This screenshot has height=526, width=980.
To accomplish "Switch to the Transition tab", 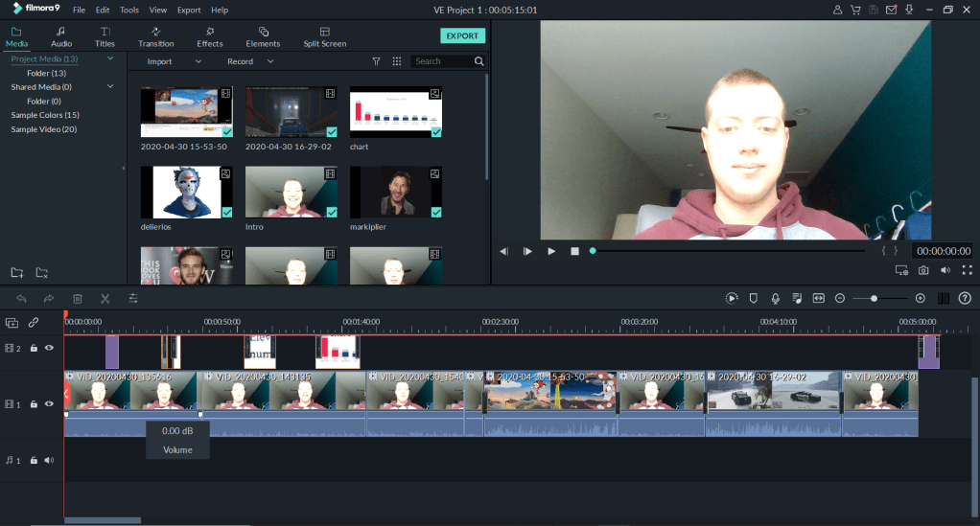I will 155,37.
